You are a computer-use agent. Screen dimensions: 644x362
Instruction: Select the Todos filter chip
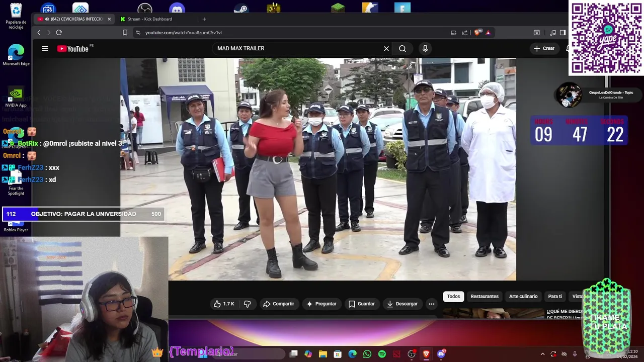[x=453, y=296]
